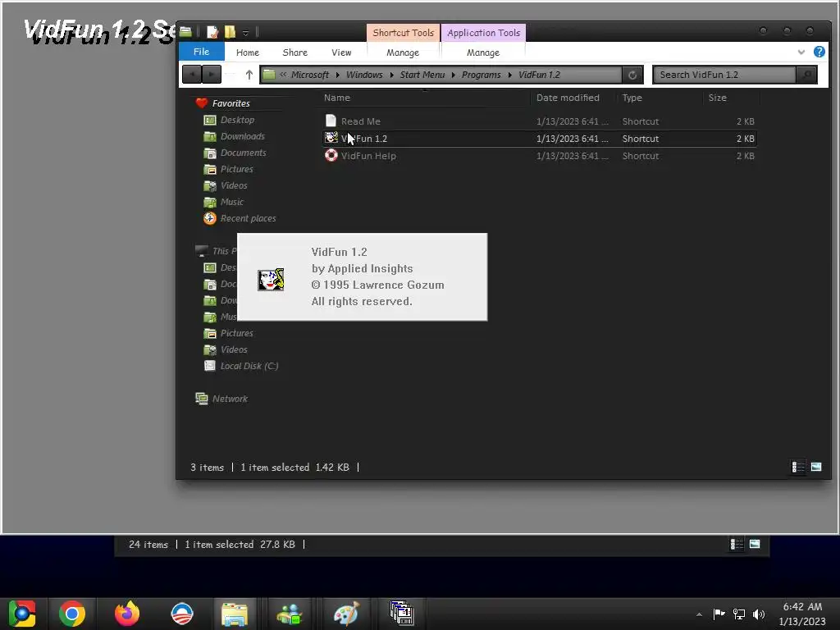
Task: Open File Explorer from the taskbar
Action: pos(235,614)
